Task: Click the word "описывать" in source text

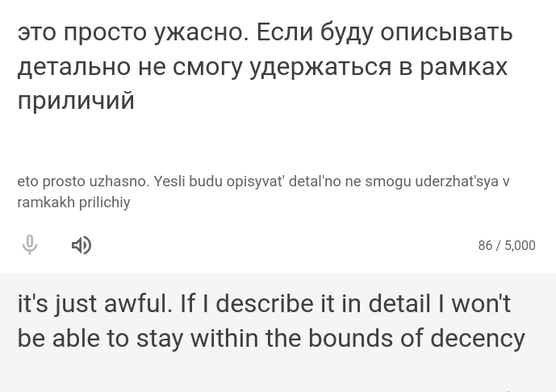Action: click(x=447, y=32)
